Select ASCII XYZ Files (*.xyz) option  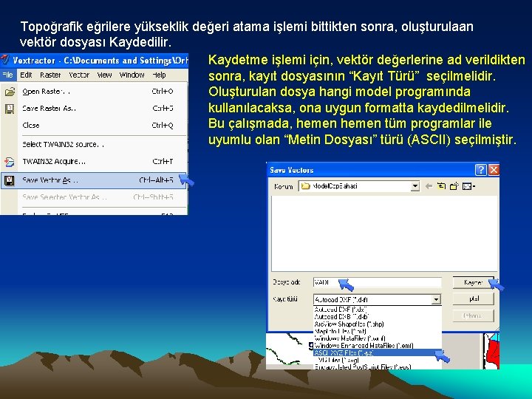(378, 353)
